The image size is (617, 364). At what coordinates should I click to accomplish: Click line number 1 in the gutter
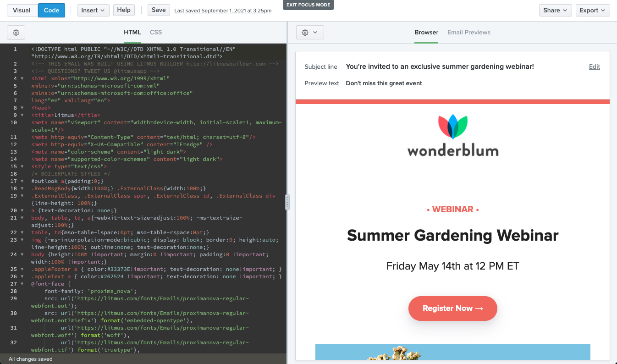click(15, 49)
